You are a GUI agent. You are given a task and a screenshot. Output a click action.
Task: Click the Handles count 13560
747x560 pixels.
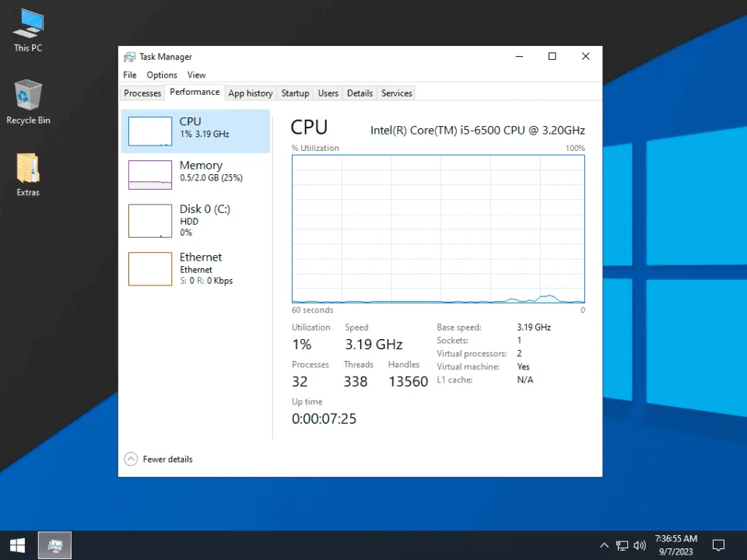409,381
